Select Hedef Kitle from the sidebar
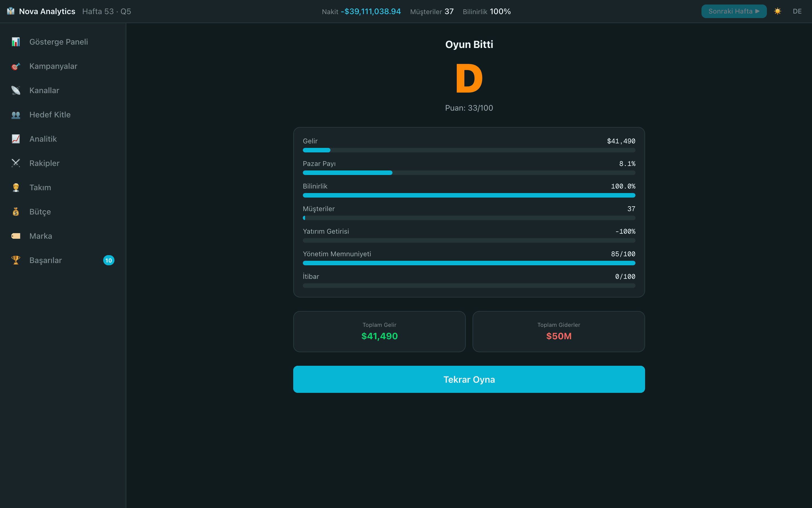 pyautogui.click(x=63, y=115)
